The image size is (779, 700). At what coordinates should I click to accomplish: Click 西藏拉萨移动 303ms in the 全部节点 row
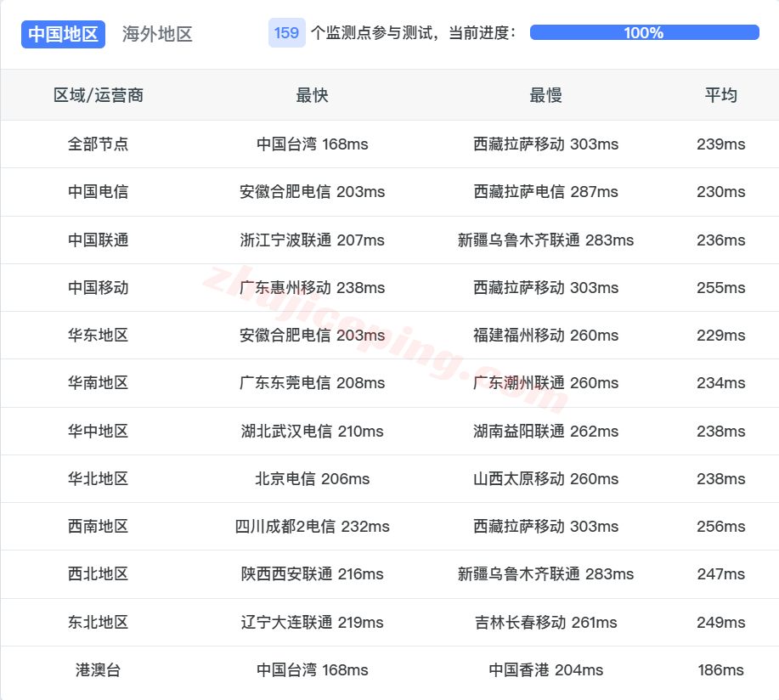point(545,144)
